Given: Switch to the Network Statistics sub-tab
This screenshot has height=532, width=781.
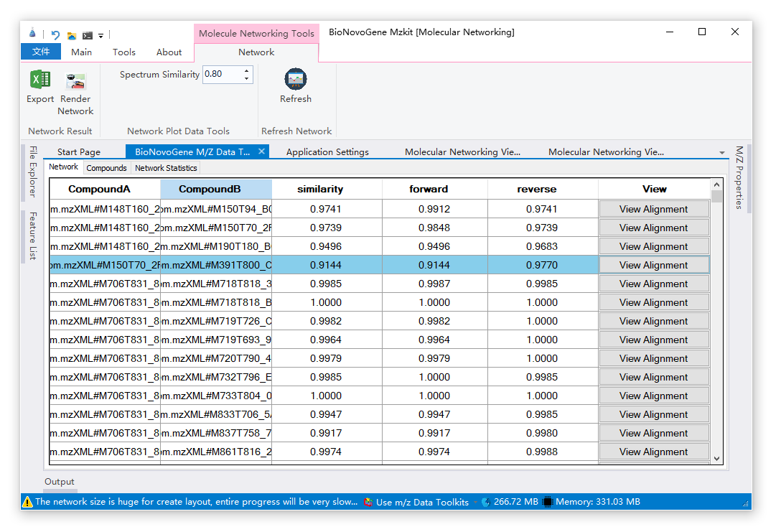Looking at the screenshot, I should [x=166, y=168].
